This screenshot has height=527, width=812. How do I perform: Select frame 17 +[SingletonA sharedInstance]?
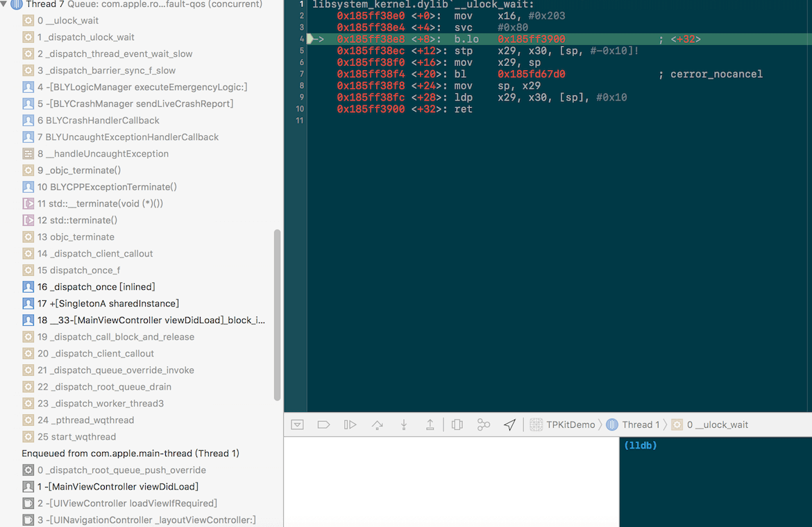coord(108,304)
